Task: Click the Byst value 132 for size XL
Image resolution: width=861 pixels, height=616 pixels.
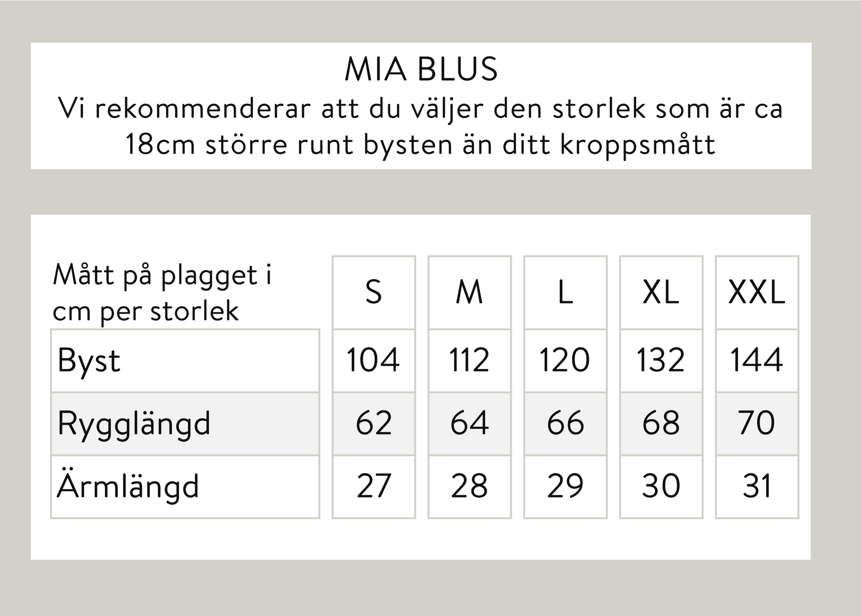Action: 661,360
